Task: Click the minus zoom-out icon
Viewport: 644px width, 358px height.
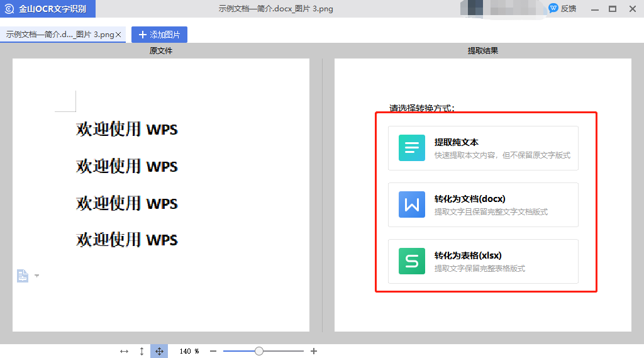Action: pos(213,351)
